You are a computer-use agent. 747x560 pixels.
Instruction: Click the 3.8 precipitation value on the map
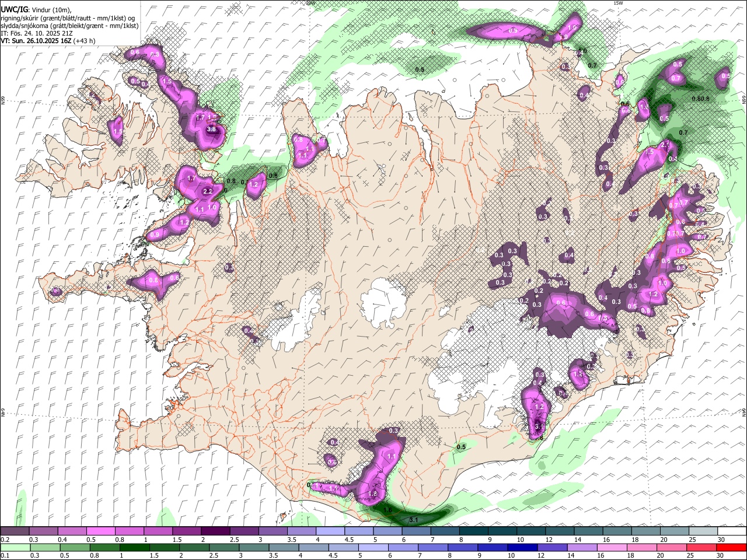pos(211,129)
